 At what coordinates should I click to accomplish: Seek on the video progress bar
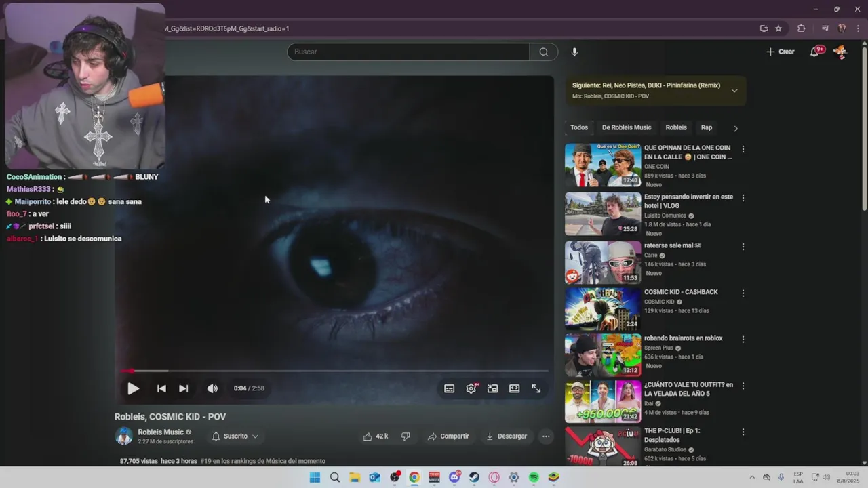pos(335,371)
